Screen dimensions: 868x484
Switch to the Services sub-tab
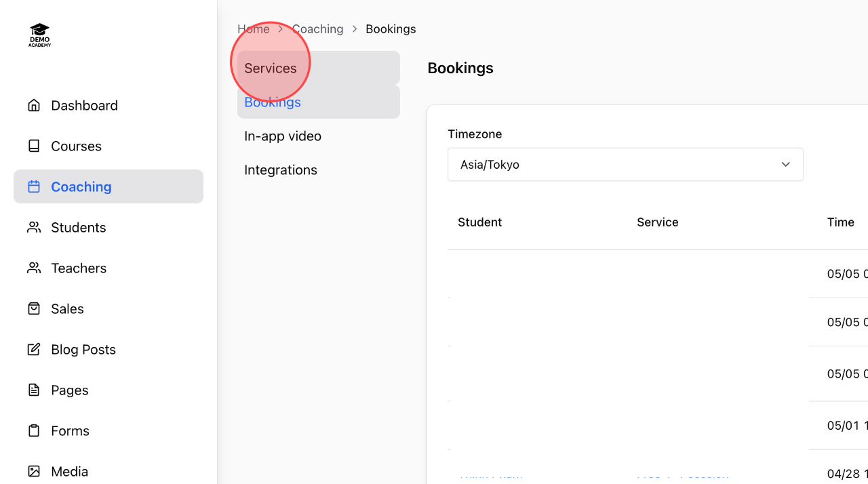click(319, 68)
